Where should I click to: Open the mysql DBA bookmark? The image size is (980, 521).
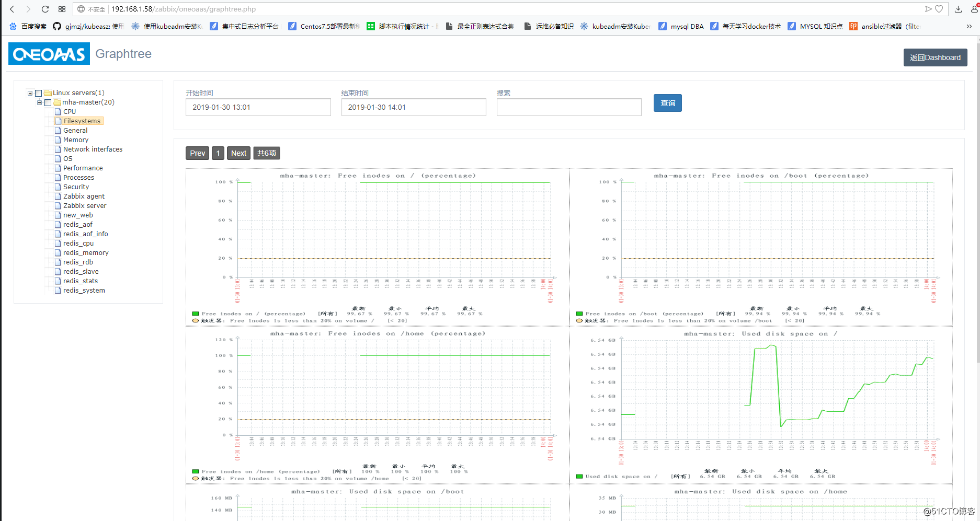pos(681,26)
